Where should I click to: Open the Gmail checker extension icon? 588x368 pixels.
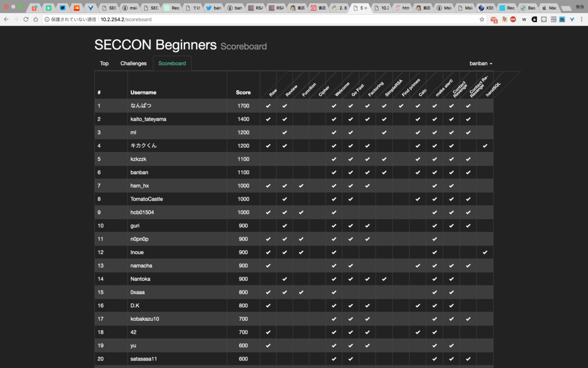(494, 20)
